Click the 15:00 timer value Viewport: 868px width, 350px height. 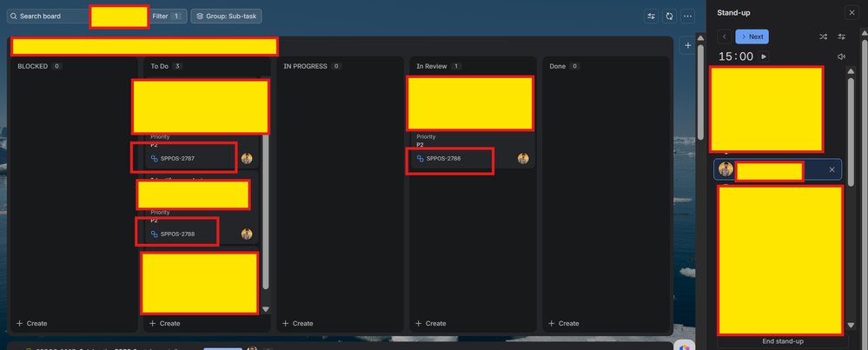(736, 56)
